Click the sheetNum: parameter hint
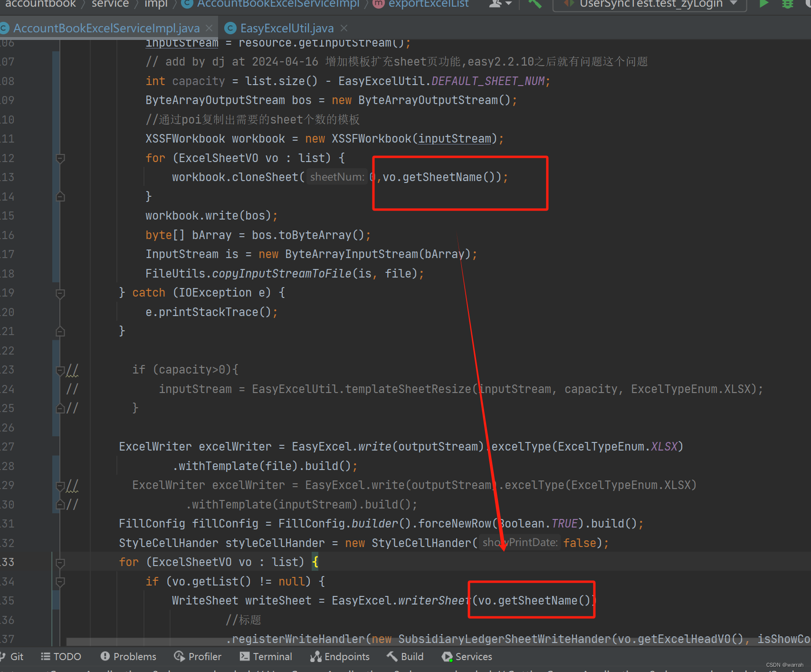Viewport: 811px width, 672px height. click(x=337, y=177)
